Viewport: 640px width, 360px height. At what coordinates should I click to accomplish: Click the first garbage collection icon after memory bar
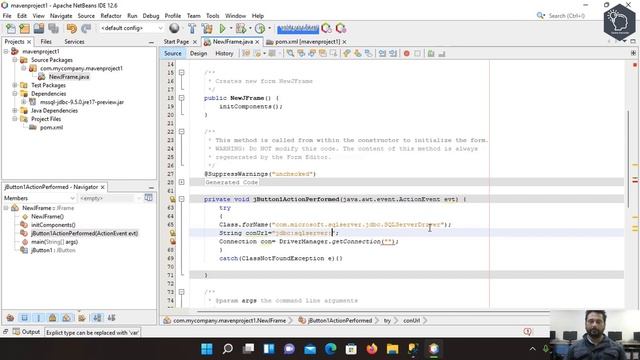[x=326, y=28]
